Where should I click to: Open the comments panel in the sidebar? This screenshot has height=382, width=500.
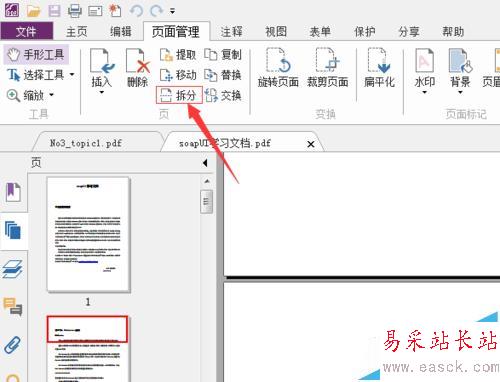point(13,306)
